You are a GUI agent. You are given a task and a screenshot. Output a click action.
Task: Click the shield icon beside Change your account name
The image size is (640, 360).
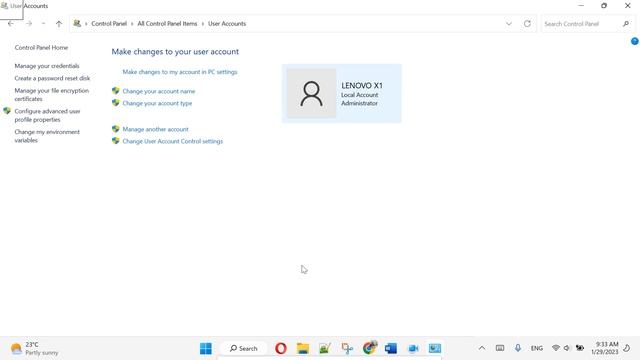pyautogui.click(x=116, y=91)
